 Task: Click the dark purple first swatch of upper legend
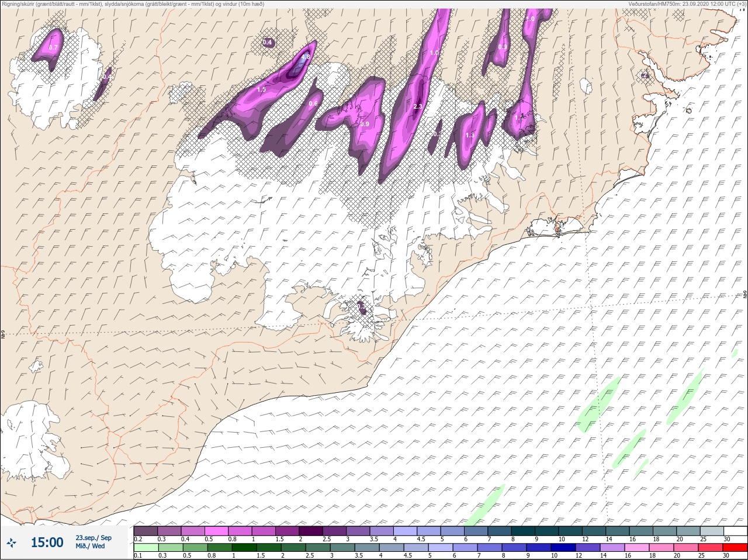coord(146,531)
